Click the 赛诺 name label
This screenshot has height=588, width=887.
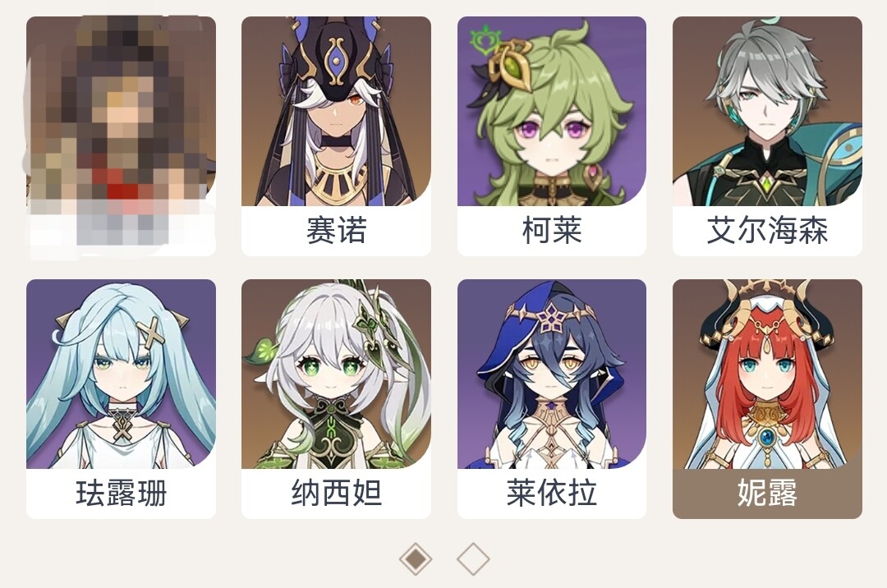336,231
